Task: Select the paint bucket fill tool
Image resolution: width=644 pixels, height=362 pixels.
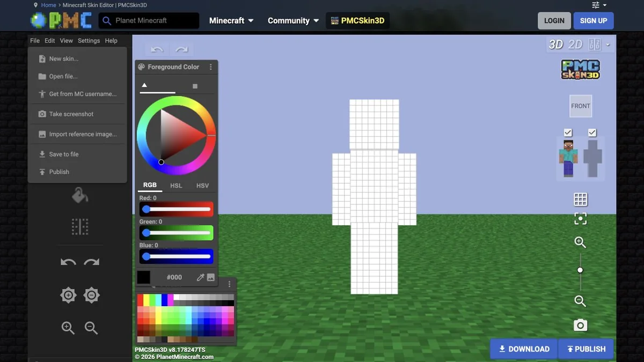Action: [x=80, y=196]
